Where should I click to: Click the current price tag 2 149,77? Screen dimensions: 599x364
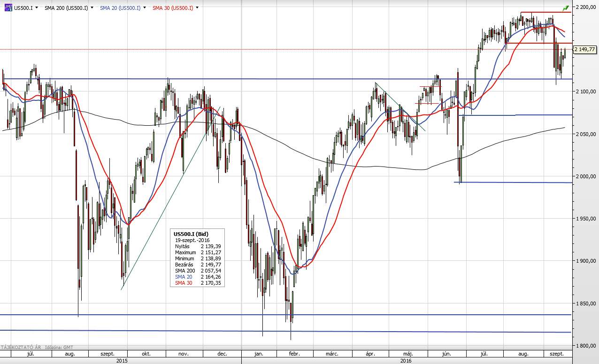585,49
